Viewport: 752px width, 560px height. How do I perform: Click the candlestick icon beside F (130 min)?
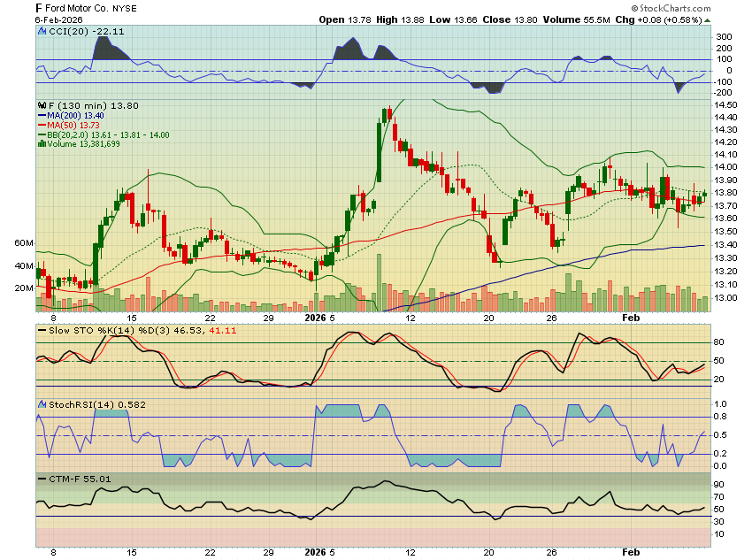(42, 105)
